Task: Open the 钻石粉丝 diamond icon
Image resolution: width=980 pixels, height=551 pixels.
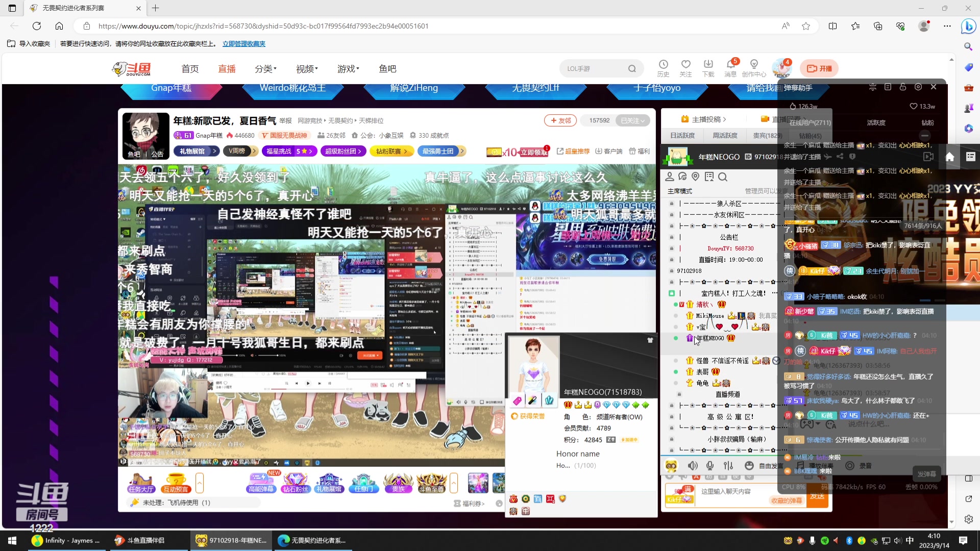Action: [296, 483]
